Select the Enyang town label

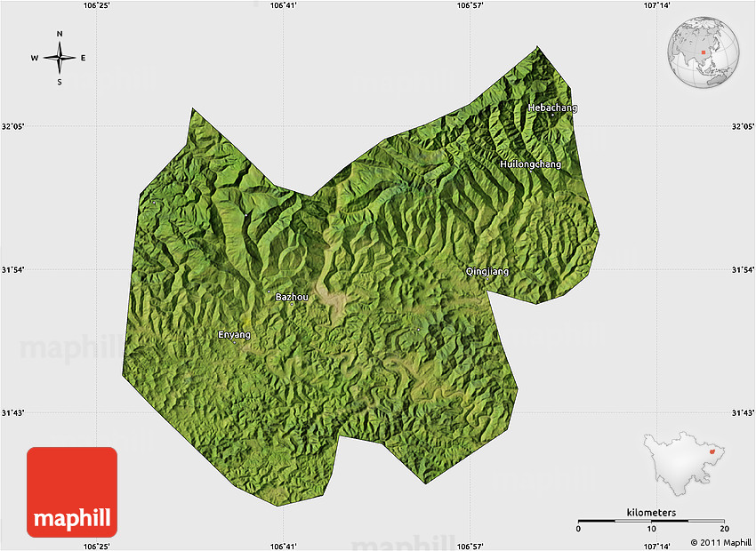tap(234, 335)
